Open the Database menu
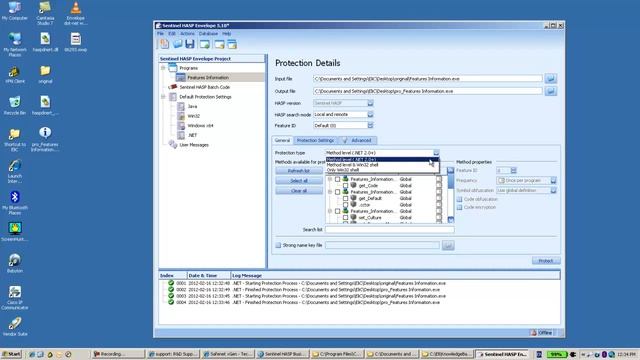Screen dimensions: 640x360 (x=209, y=33)
